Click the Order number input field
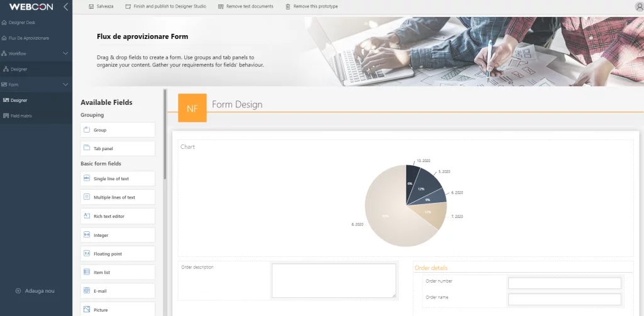Screen dimensions: 644x316 coord(564,283)
